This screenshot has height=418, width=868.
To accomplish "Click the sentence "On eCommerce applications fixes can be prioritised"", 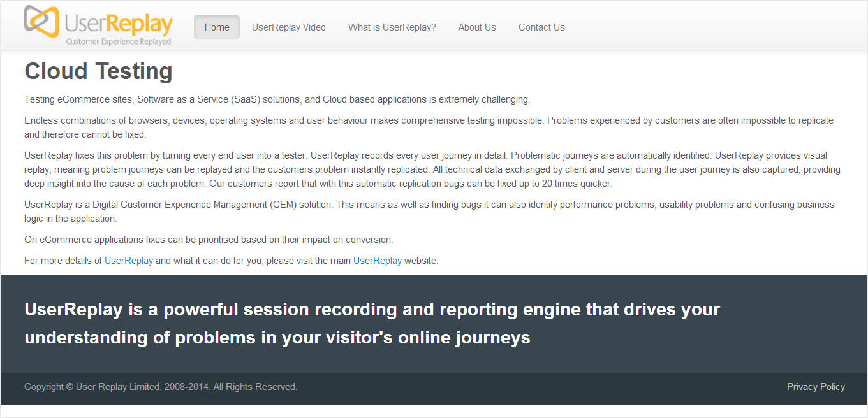I will point(209,240).
